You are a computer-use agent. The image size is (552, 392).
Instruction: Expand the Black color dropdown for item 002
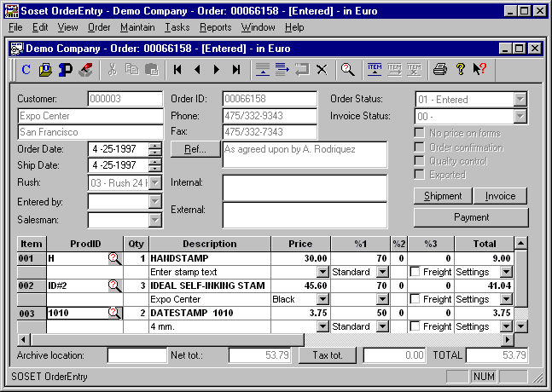(x=322, y=299)
